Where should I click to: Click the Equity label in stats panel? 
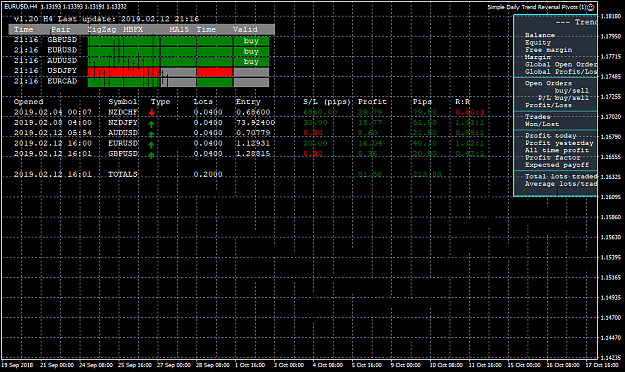538,43
